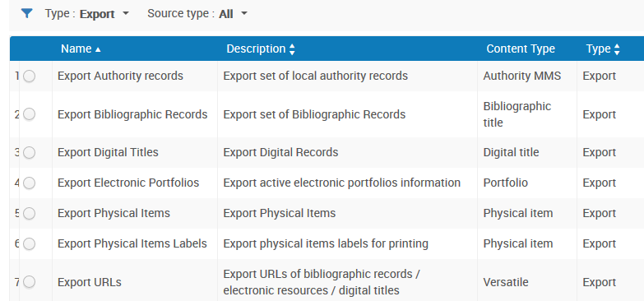Click the Export Electronic Portfolios name
The height and width of the screenshot is (301, 644).
coord(128,183)
